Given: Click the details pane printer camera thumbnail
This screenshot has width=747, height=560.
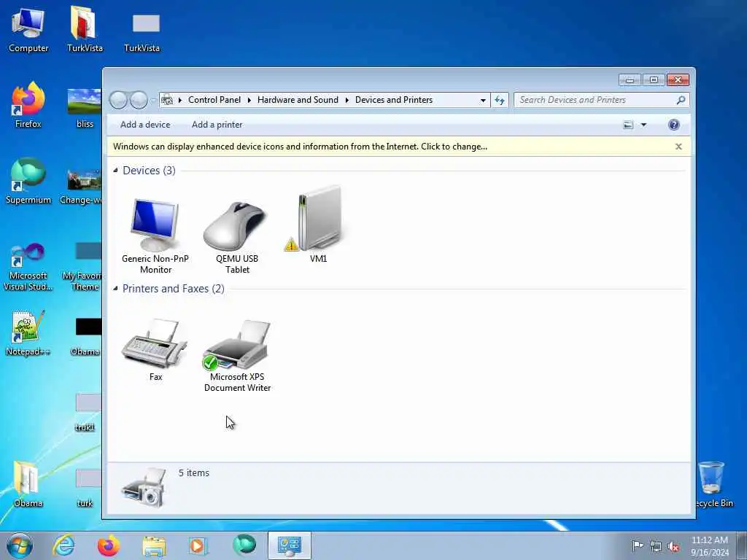Looking at the screenshot, I should click(144, 488).
